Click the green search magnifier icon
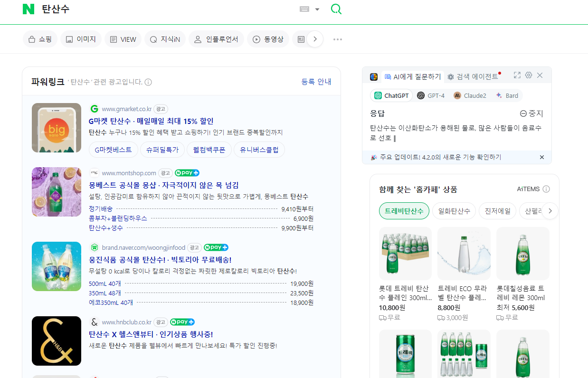This screenshot has height=378, width=588. 336,9
